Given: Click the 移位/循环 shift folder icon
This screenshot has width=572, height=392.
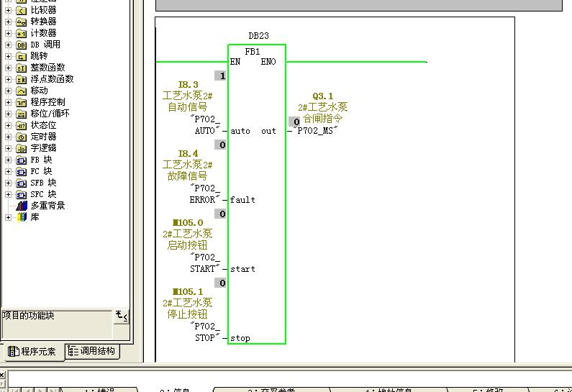Looking at the screenshot, I should coord(21,114).
